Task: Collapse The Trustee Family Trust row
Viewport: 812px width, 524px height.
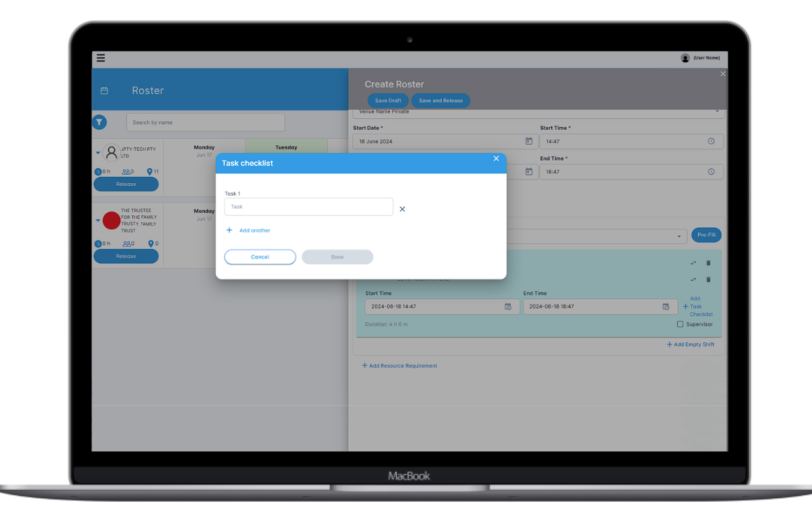Action: pyautogui.click(x=98, y=220)
